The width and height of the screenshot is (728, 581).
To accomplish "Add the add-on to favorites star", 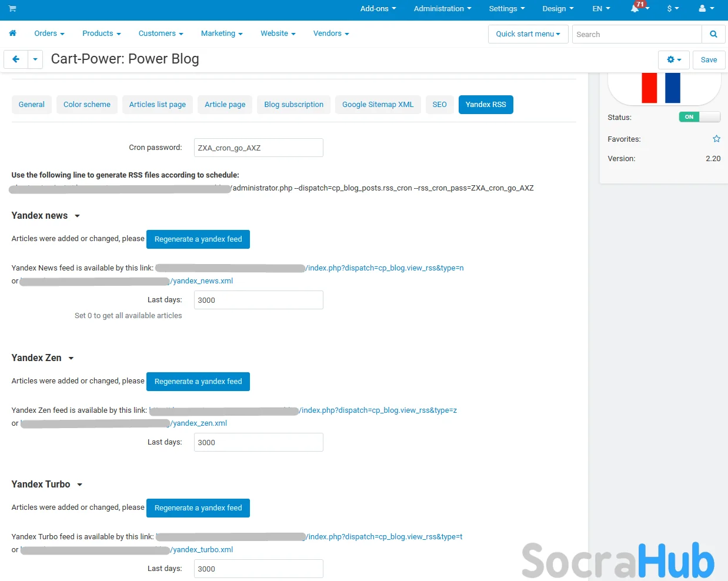I will coord(716,139).
